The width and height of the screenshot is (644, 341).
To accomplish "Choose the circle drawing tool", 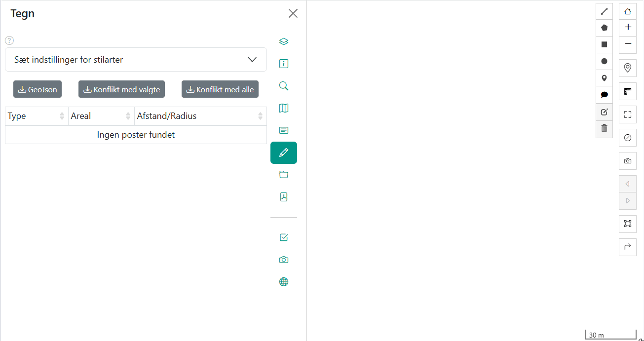I will coord(604,61).
